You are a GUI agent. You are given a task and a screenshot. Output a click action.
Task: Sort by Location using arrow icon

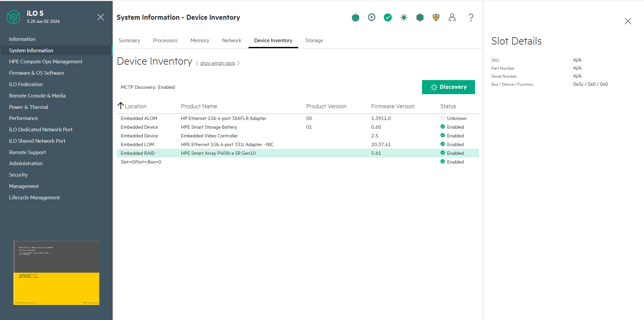(121, 106)
